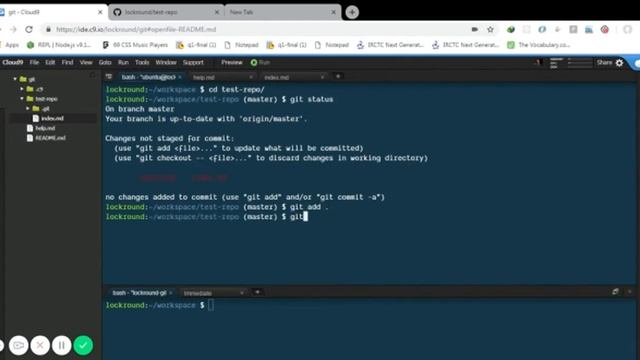Add a new tab in the upper editor pane
This screenshot has height=360, width=640.
(x=338, y=76)
